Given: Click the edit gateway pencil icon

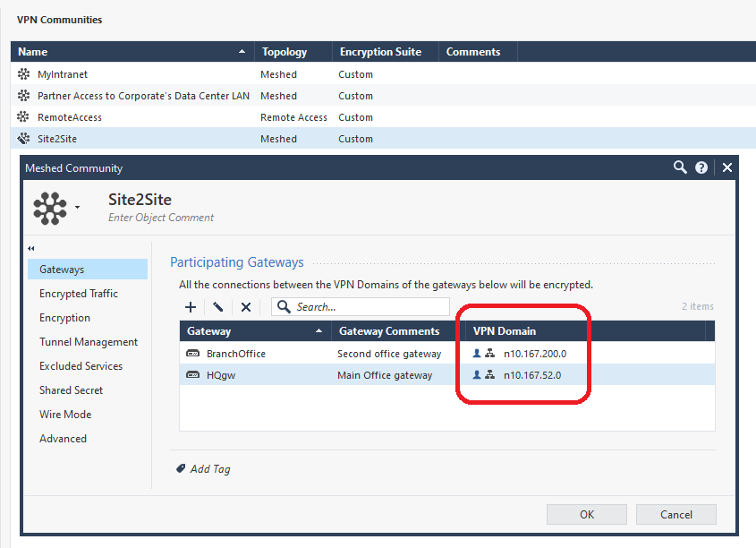Looking at the screenshot, I should tap(218, 307).
